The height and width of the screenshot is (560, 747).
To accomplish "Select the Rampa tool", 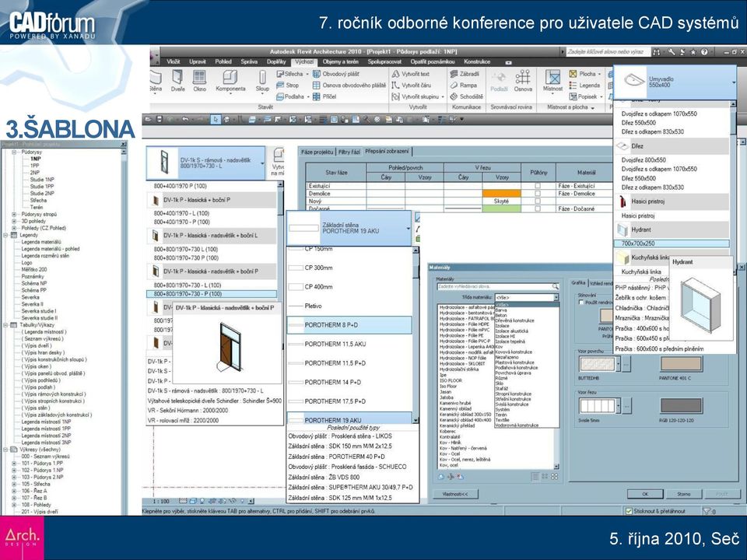I will (x=464, y=86).
